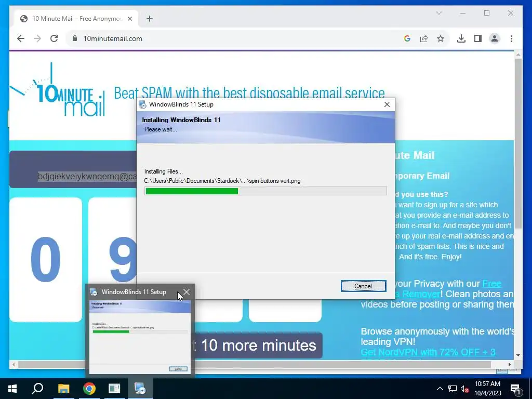Screen dimensions: 532x399
Task: Open File Explorer from taskbar
Action: point(63,389)
